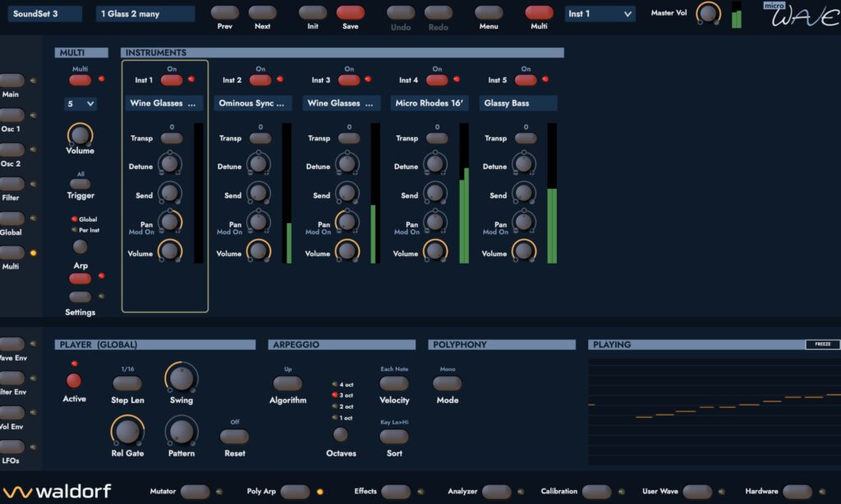Open the Inst 1 dropdown in top bar
The height and width of the screenshot is (504, 841).
pos(600,13)
